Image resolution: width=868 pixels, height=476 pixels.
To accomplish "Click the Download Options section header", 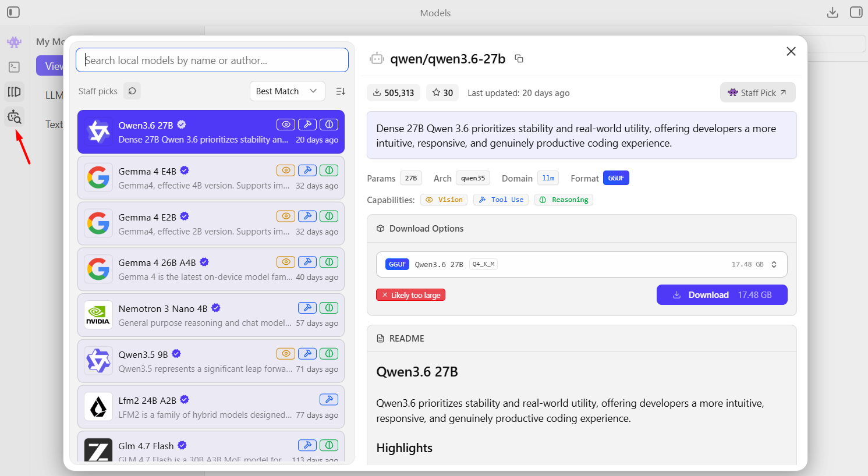I will pos(582,229).
